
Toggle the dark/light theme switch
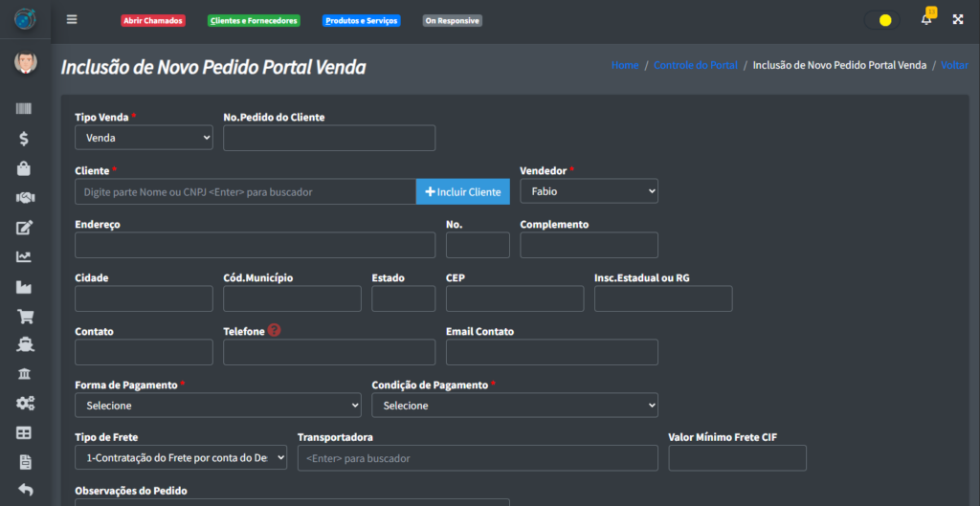pyautogui.click(x=880, y=19)
